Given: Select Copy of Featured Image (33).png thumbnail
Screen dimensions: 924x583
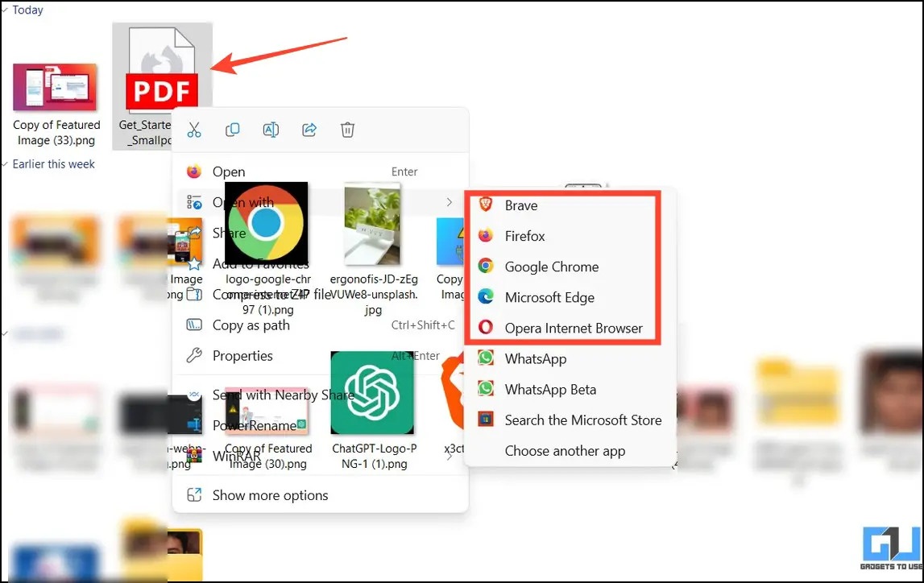Looking at the screenshot, I should tap(55, 87).
